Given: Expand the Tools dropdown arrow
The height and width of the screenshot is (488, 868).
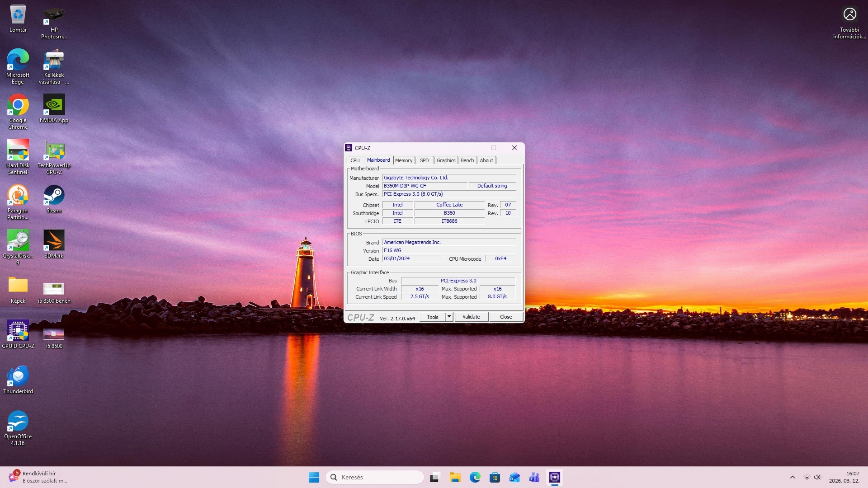Looking at the screenshot, I should pyautogui.click(x=449, y=317).
